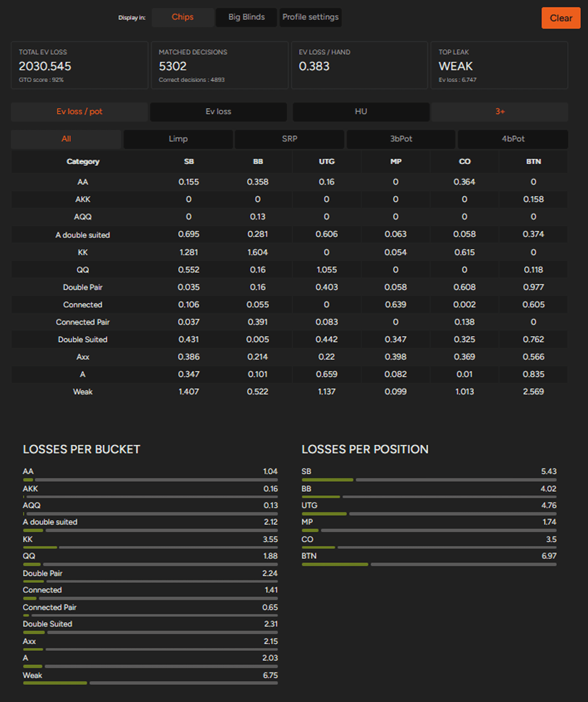The width and height of the screenshot is (588, 702).
Task: Click the Top Leak WEAK card
Action: coord(499,65)
